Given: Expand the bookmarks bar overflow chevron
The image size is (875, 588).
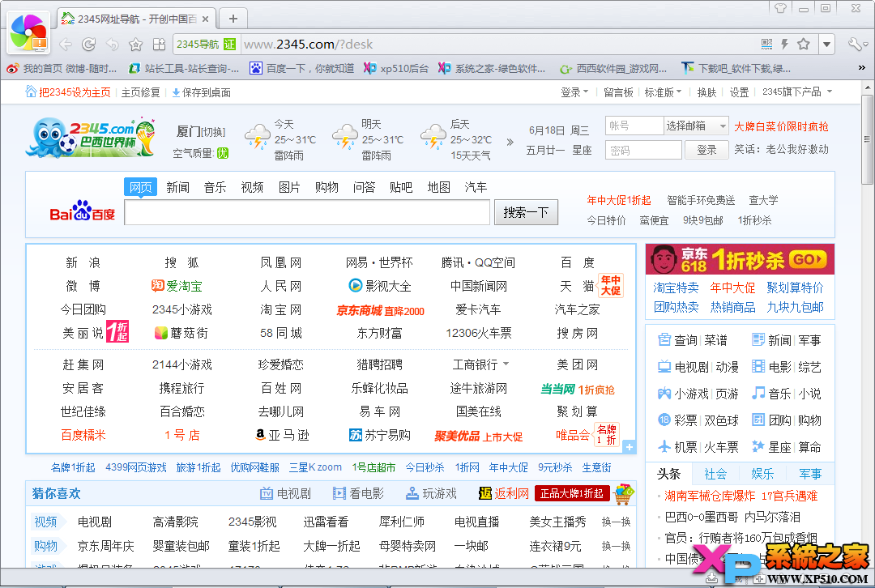Looking at the screenshot, I should (x=861, y=67).
